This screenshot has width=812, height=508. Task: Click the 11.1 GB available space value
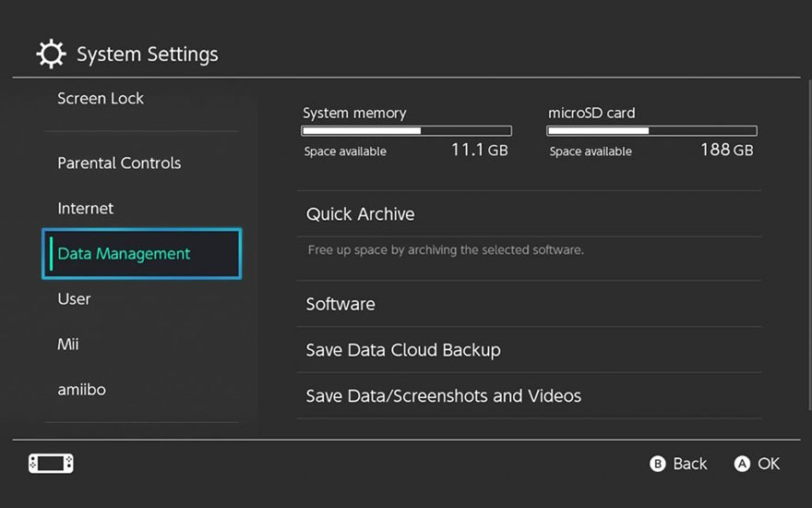(x=479, y=150)
